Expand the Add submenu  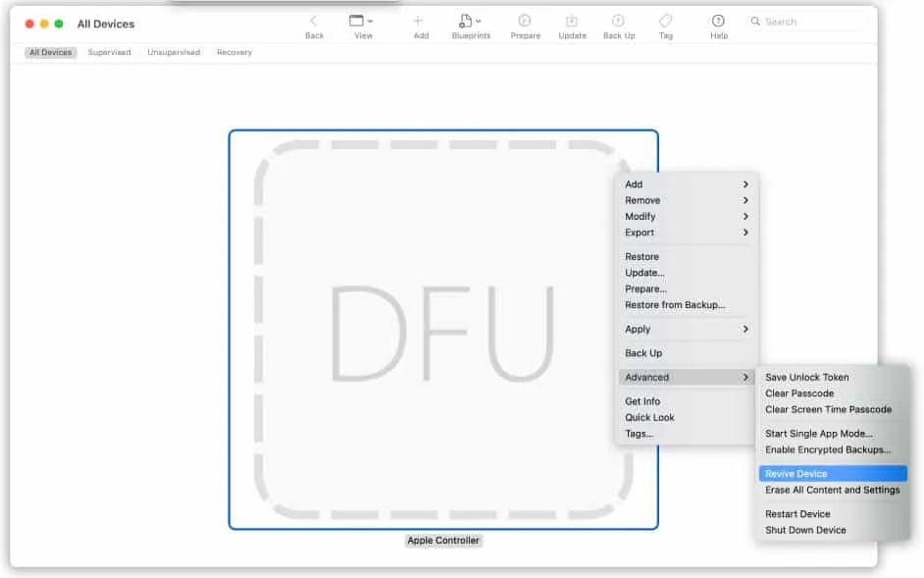click(687, 184)
